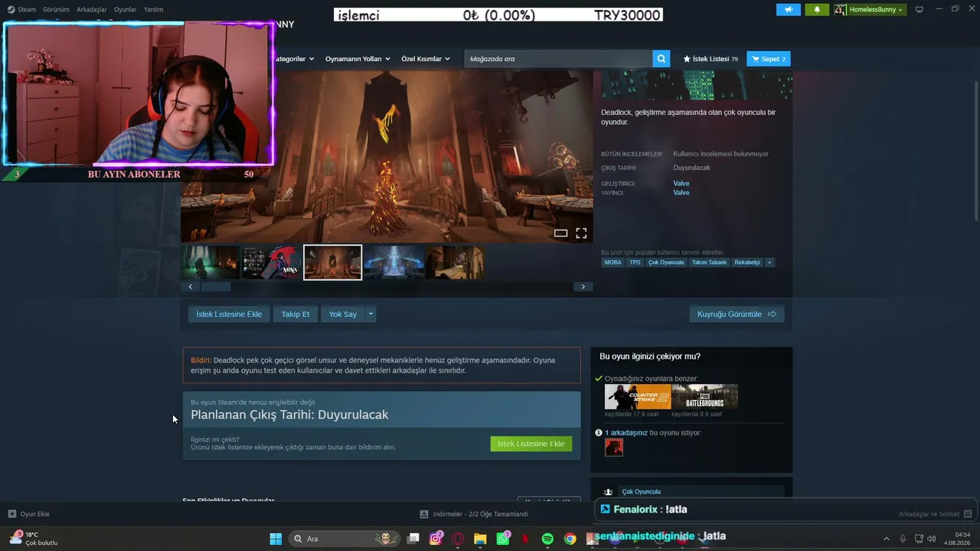This screenshot has height=551, width=980.
Task: Click the plus icon beside Oyun Ekle
Action: point(12,514)
